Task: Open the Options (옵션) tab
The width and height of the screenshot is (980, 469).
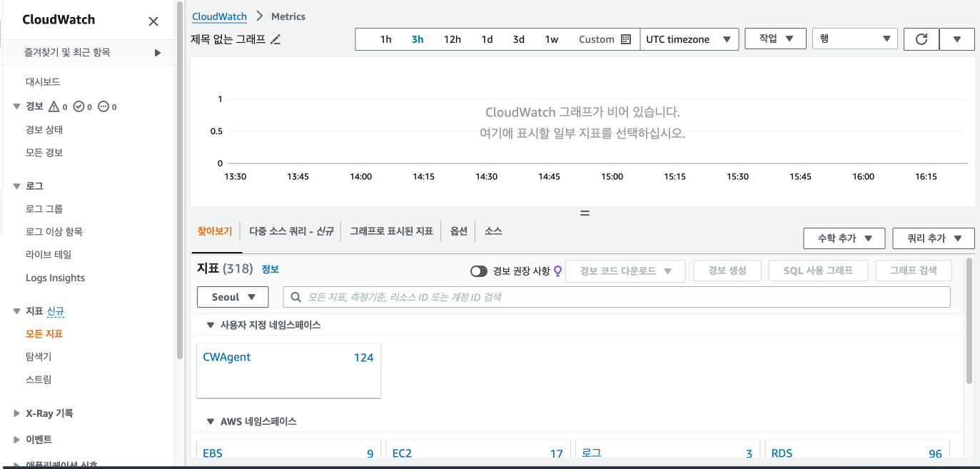Action: 459,231
